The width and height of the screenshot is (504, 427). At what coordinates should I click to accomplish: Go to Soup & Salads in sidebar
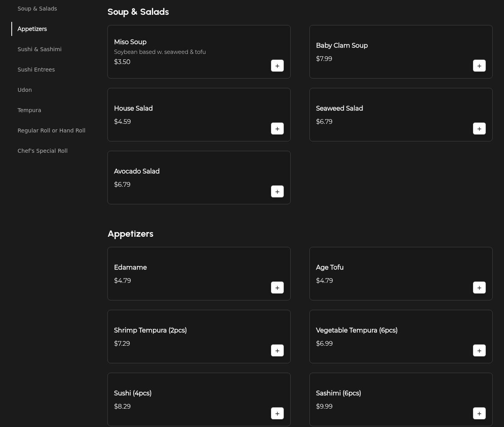click(37, 9)
